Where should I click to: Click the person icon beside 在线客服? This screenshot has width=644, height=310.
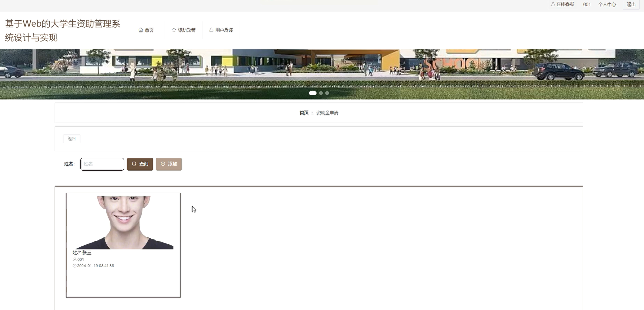click(x=553, y=4)
